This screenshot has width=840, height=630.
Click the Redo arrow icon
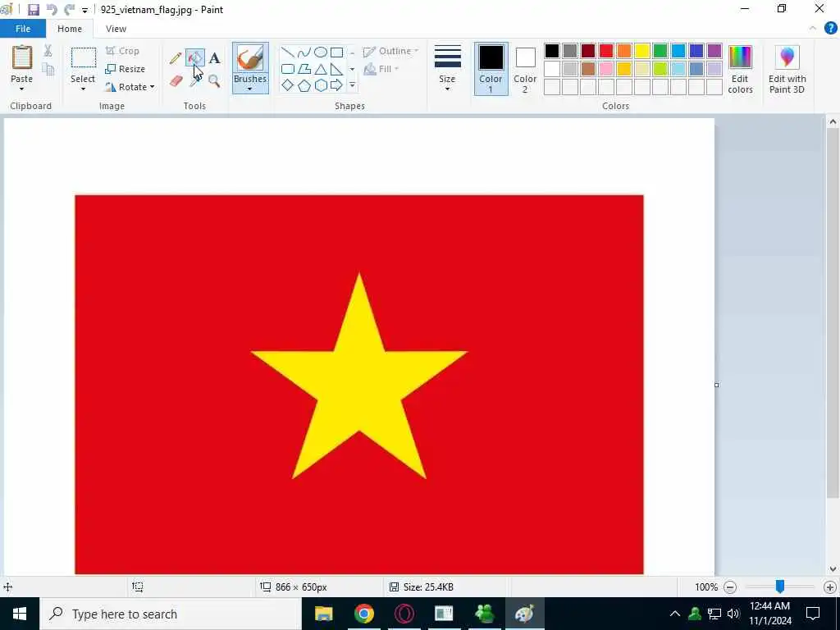pyautogui.click(x=69, y=10)
